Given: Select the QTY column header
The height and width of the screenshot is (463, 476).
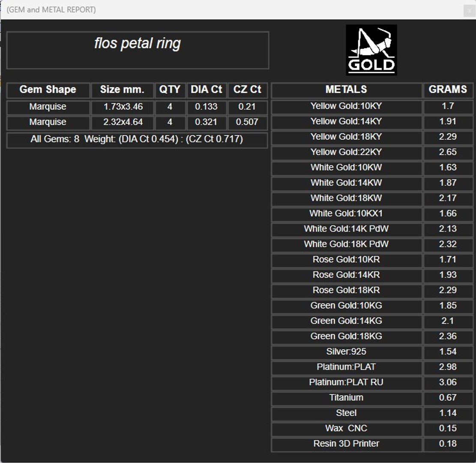Looking at the screenshot, I should click(x=170, y=90).
